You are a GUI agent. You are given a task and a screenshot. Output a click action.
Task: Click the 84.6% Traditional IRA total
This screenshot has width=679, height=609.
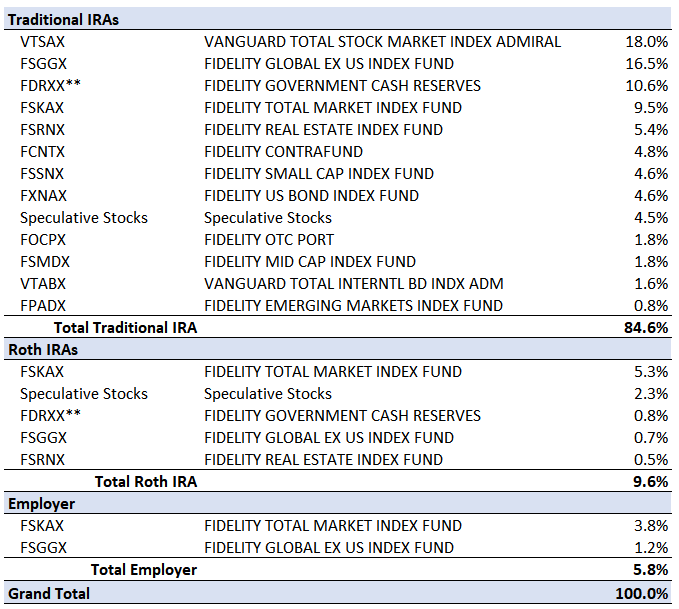tap(646, 328)
